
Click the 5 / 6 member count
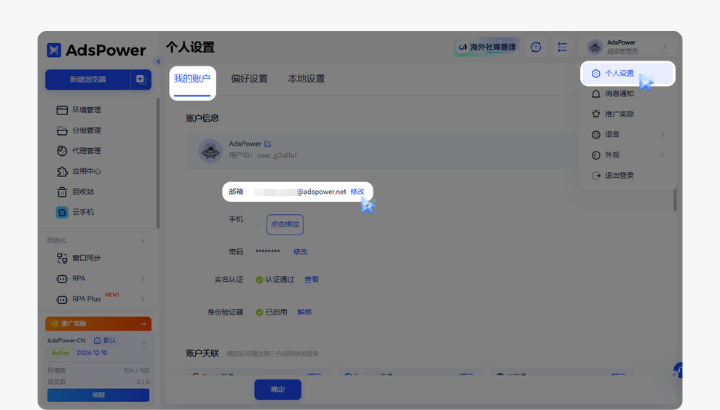click(143, 382)
